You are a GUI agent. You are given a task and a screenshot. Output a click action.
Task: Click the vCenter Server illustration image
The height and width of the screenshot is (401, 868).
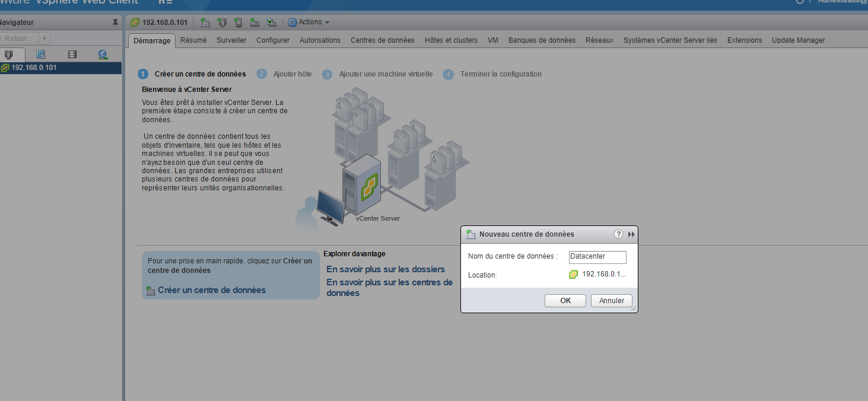pos(383,157)
